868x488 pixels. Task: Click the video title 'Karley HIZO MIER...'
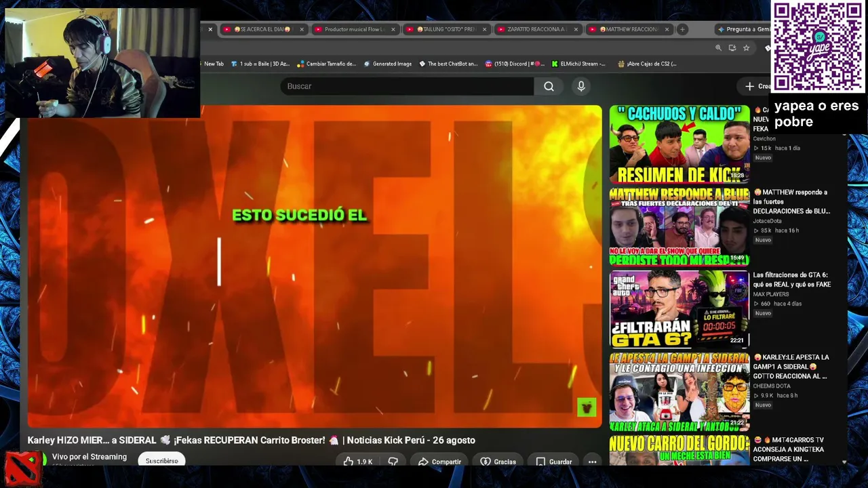click(251, 441)
